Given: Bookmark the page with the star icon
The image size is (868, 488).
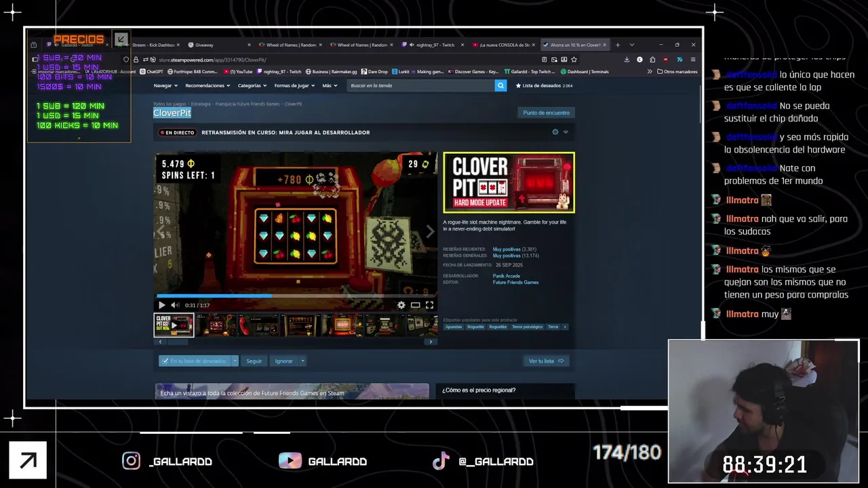Looking at the screenshot, I should coord(574,60).
